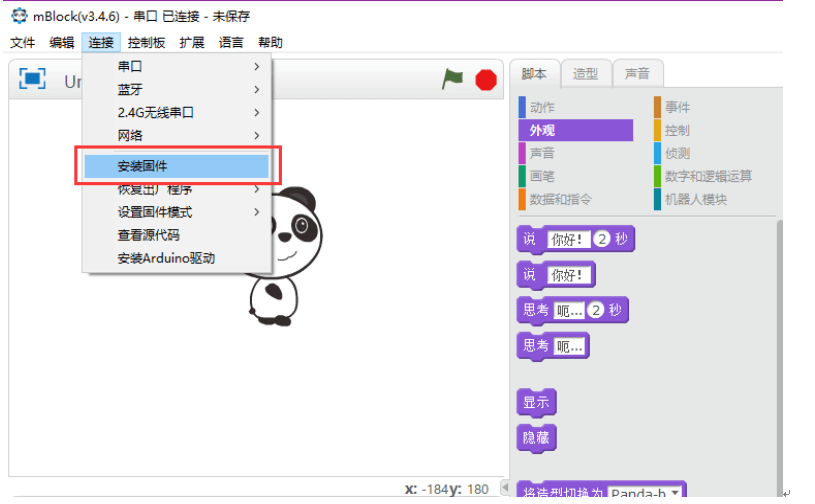Click the stage collapse arrow near coordinates

pos(504,488)
